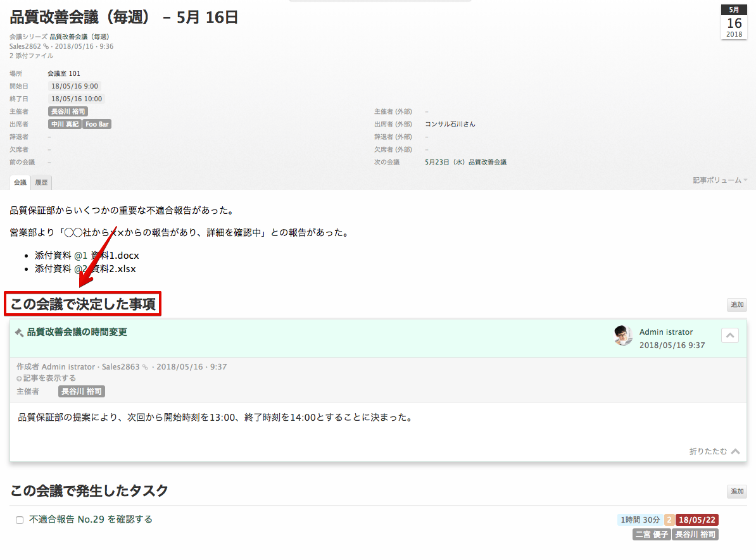Click the Admin istrator avatar photo
Image resolution: width=756 pixels, height=560 pixels.
point(623,335)
